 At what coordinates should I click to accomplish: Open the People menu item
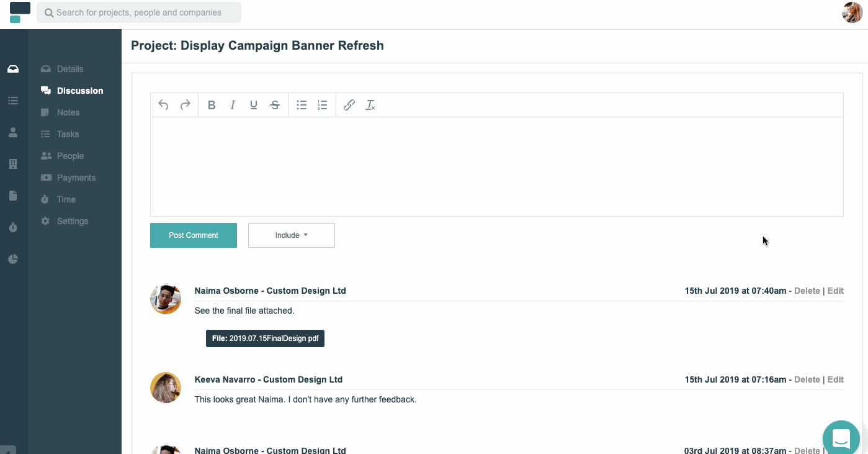(62, 156)
